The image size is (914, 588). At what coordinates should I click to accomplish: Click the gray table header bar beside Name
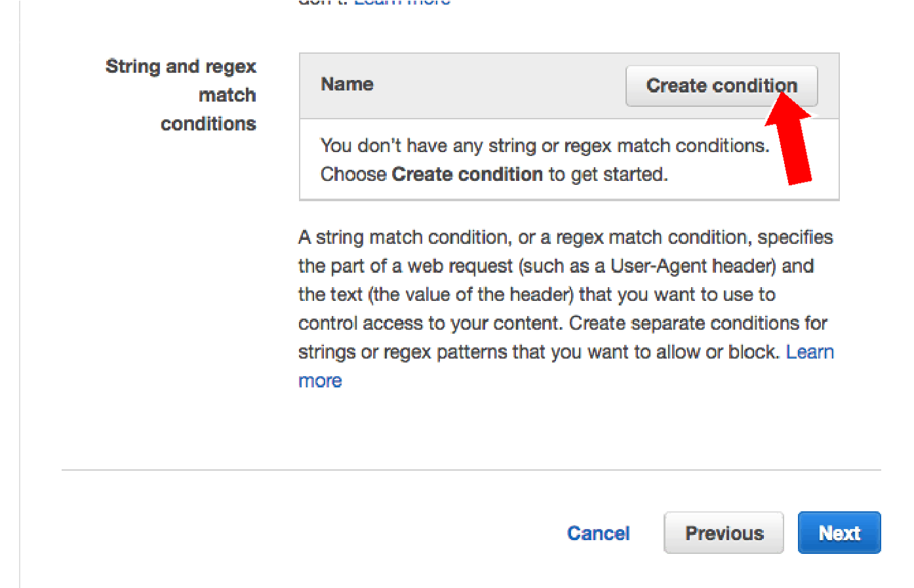tap(498, 86)
